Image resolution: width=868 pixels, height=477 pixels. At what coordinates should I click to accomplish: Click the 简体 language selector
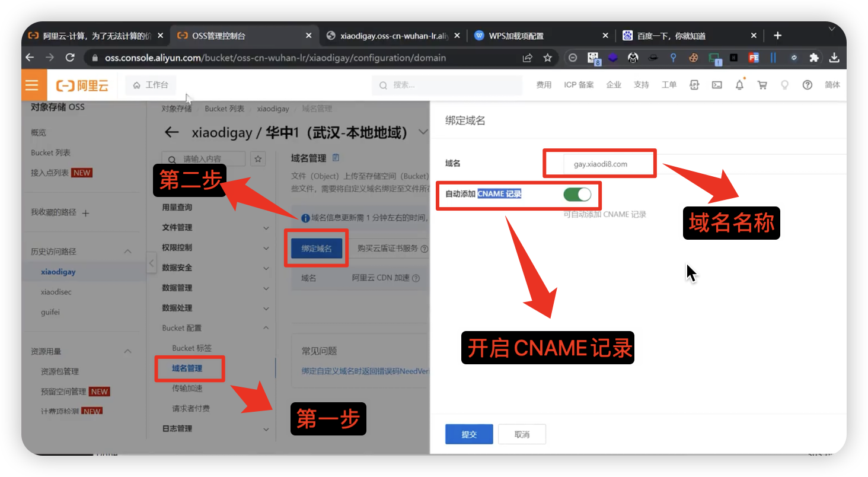[x=832, y=85]
